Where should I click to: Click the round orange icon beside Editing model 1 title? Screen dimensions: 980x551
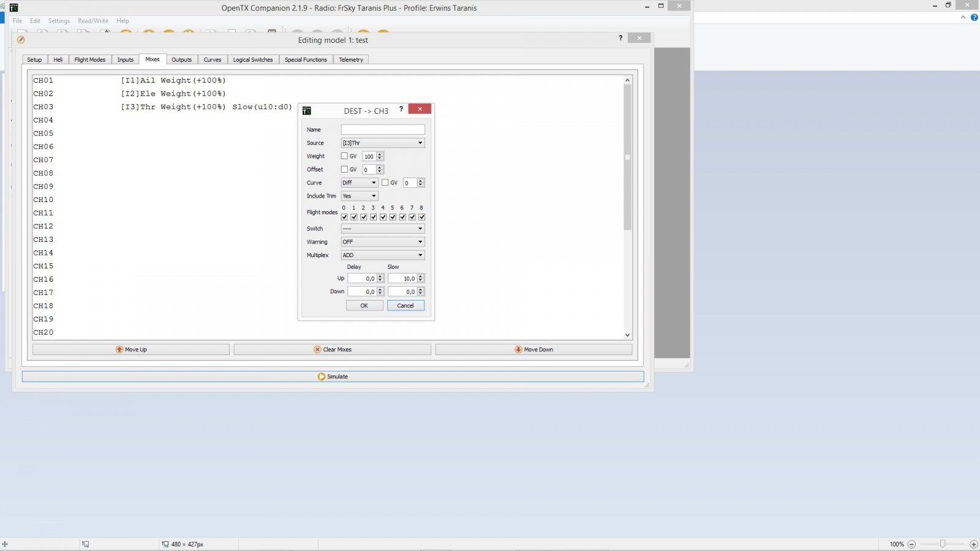click(x=21, y=40)
